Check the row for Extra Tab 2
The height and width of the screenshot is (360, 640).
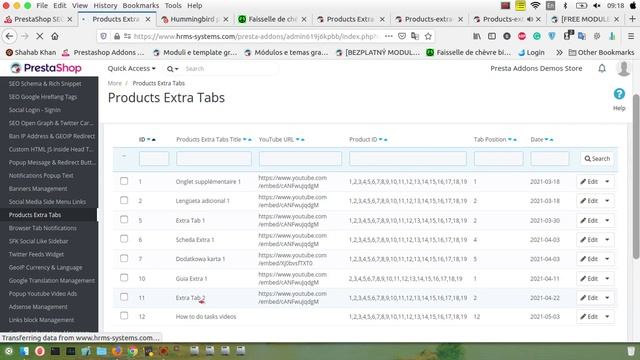point(124,297)
